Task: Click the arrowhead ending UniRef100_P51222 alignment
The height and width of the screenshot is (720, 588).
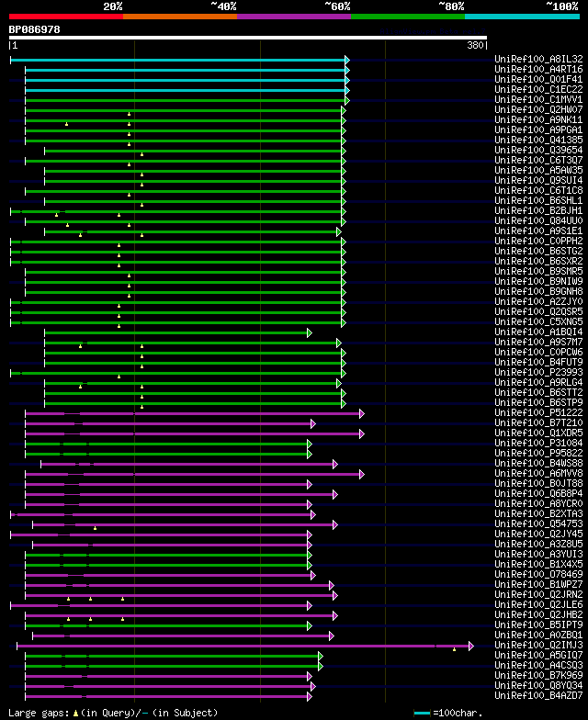Action: (362, 413)
